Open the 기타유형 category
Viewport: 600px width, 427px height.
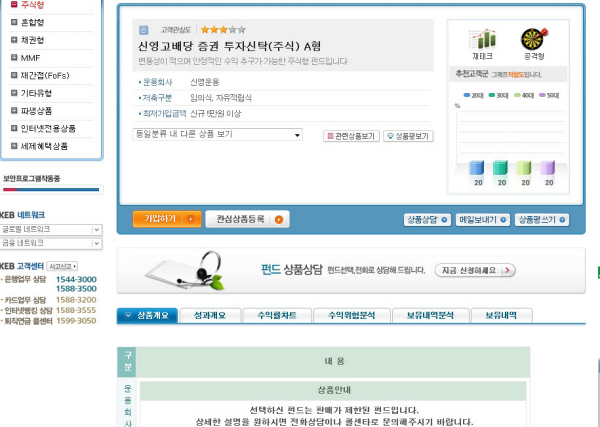36,93
